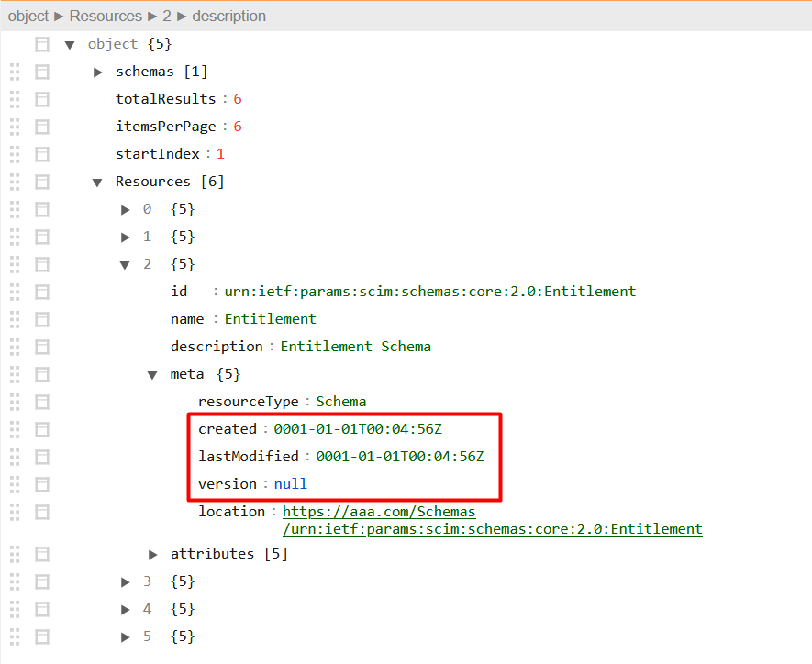The height and width of the screenshot is (664, 812).
Task: Click 'Resources' in the breadcrumb path
Action: pyautogui.click(x=106, y=16)
